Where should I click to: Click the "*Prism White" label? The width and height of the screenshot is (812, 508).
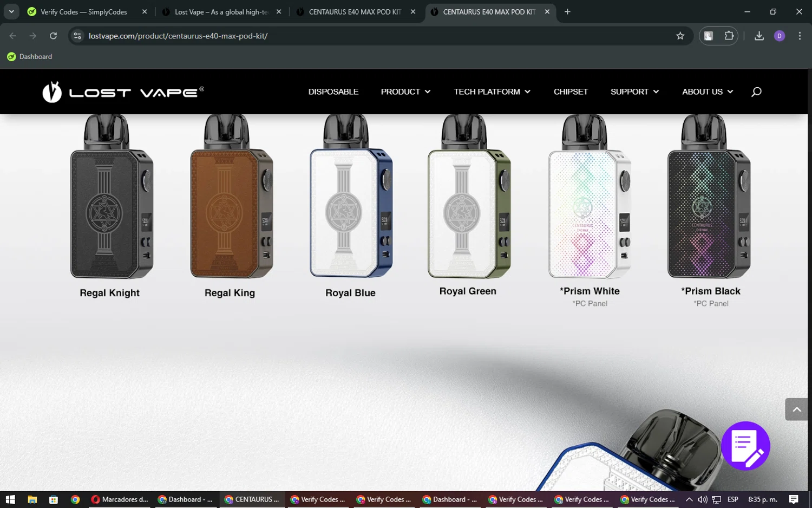[590, 291]
